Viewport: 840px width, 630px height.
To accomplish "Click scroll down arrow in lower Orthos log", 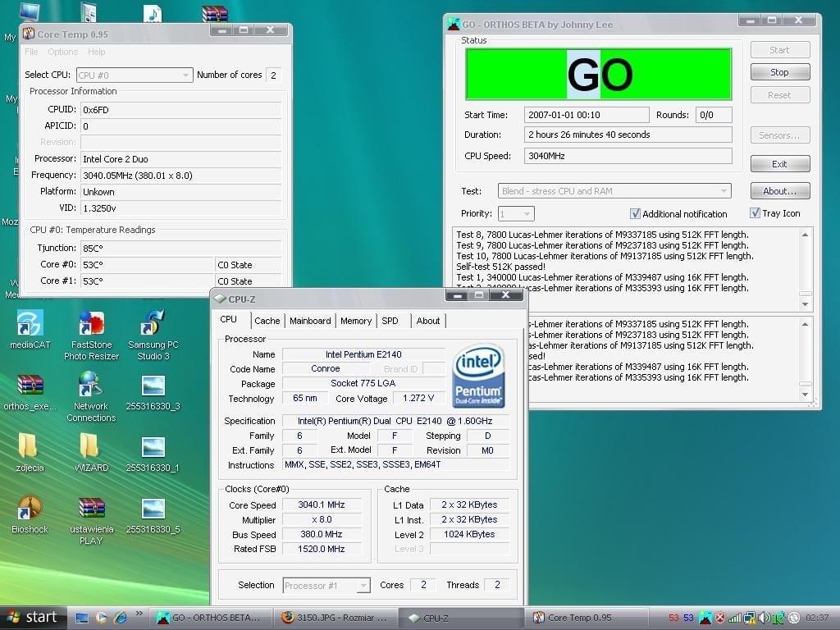I will tap(806, 395).
